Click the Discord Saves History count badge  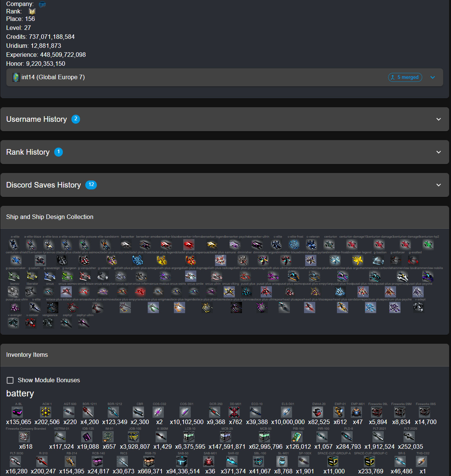click(91, 185)
